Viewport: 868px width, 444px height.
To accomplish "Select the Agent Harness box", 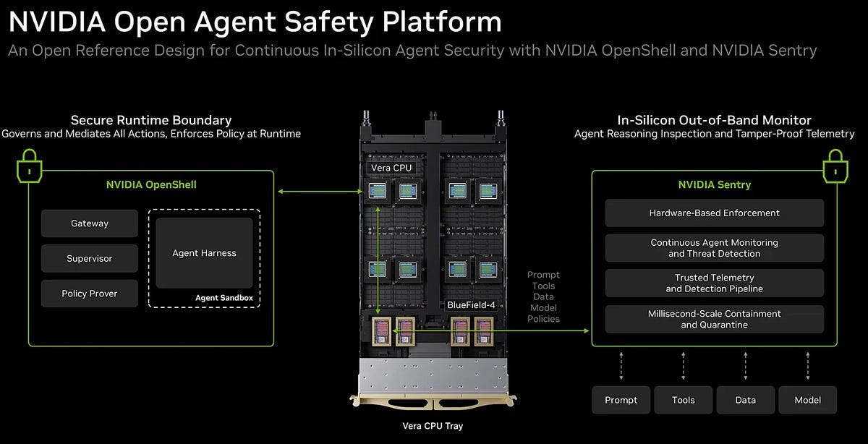I will click(x=204, y=253).
